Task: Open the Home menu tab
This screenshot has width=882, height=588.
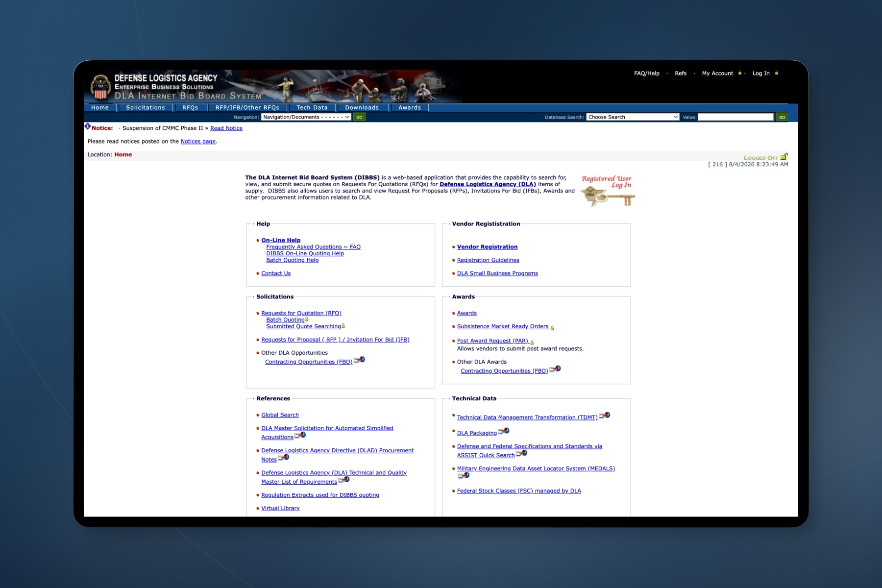Action: point(100,108)
